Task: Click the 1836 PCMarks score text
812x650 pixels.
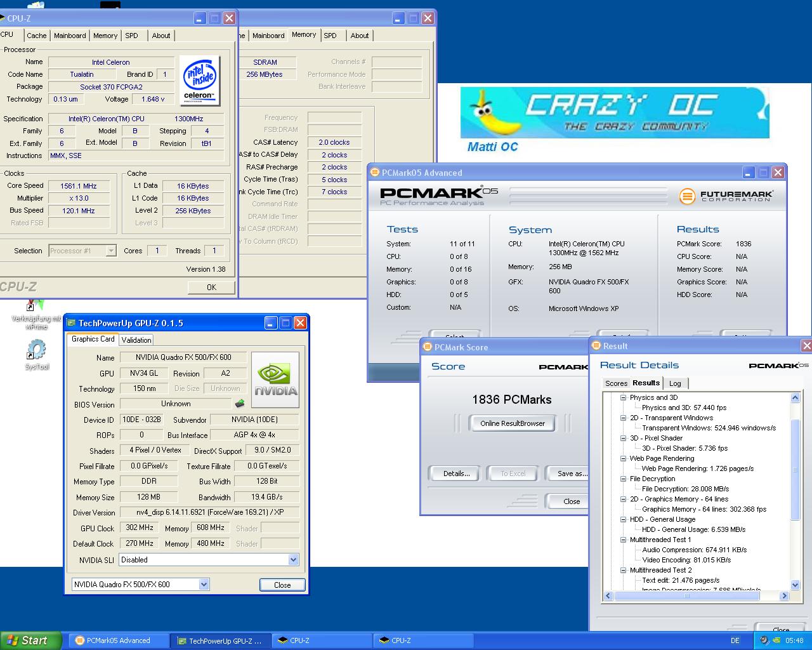Action: tap(512, 399)
